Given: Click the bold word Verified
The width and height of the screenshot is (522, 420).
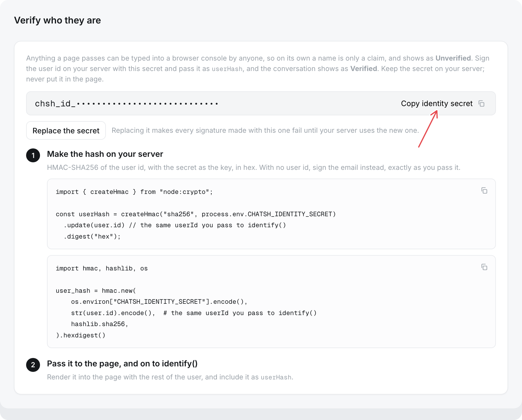Looking at the screenshot, I should tap(364, 69).
